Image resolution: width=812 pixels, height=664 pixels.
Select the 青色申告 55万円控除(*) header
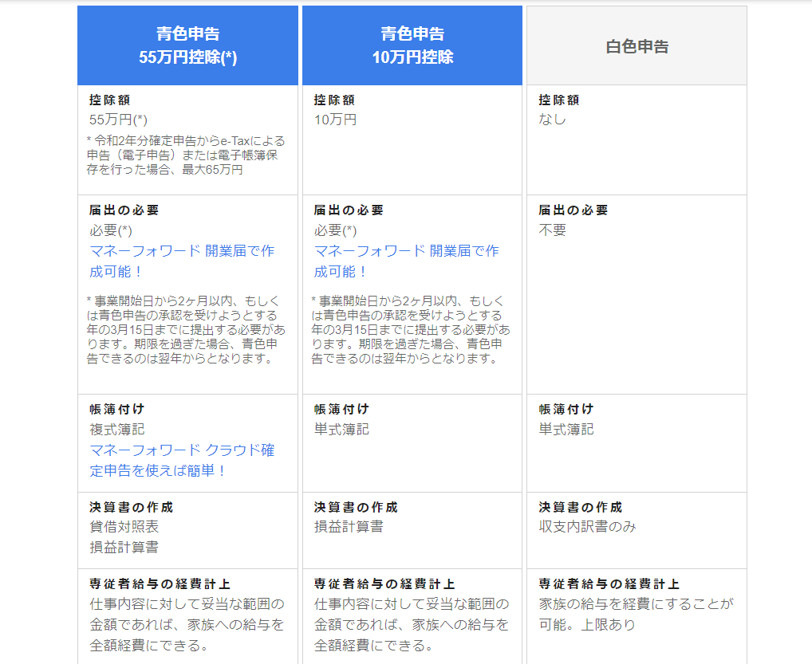[x=187, y=45]
